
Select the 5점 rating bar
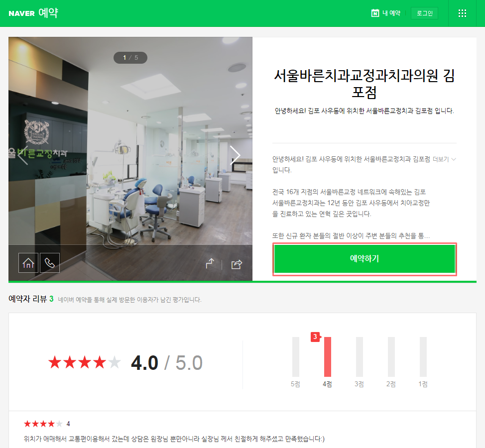pyautogui.click(x=296, y=357)
